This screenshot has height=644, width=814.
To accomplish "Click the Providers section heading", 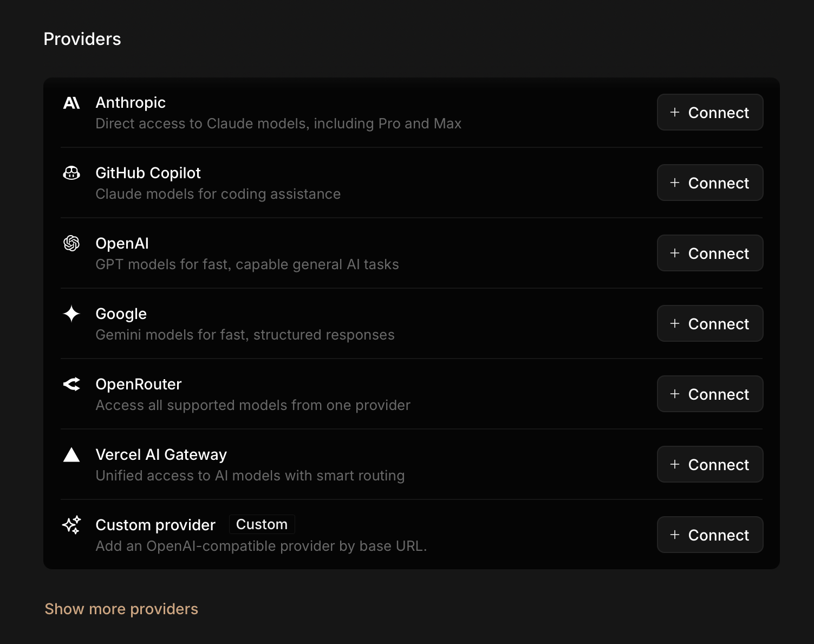I will pos(82,39).
